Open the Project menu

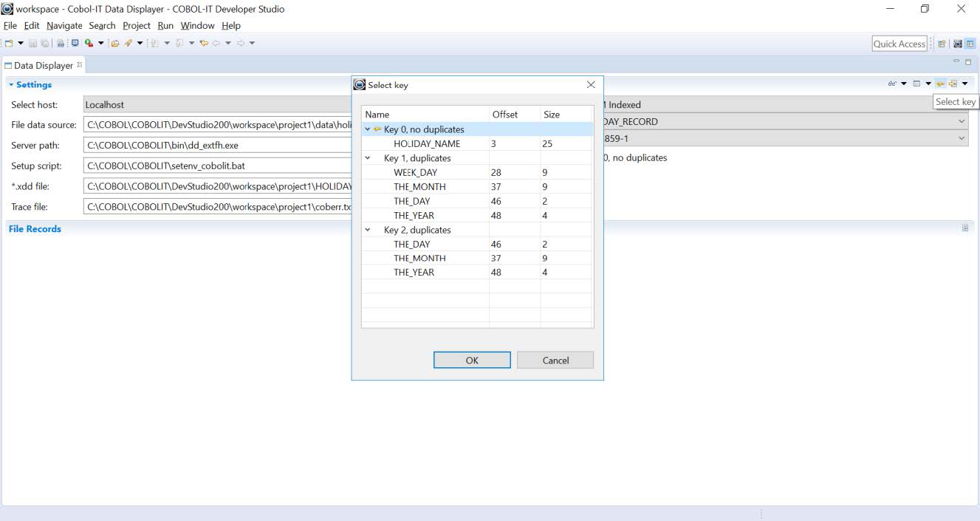click(x=137, y=25)
